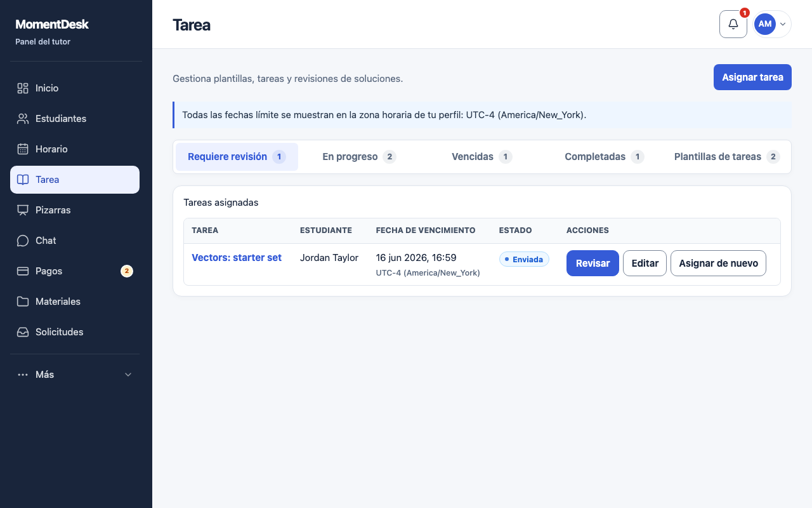Click the MomentDesk logo text

pos(52,25)
